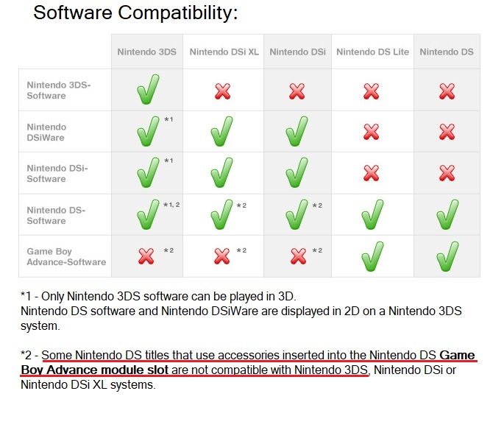Click the red X for 3DS Software on DSi XL
504x430 pixels.
pyautogui.click(x=223, y=91)
